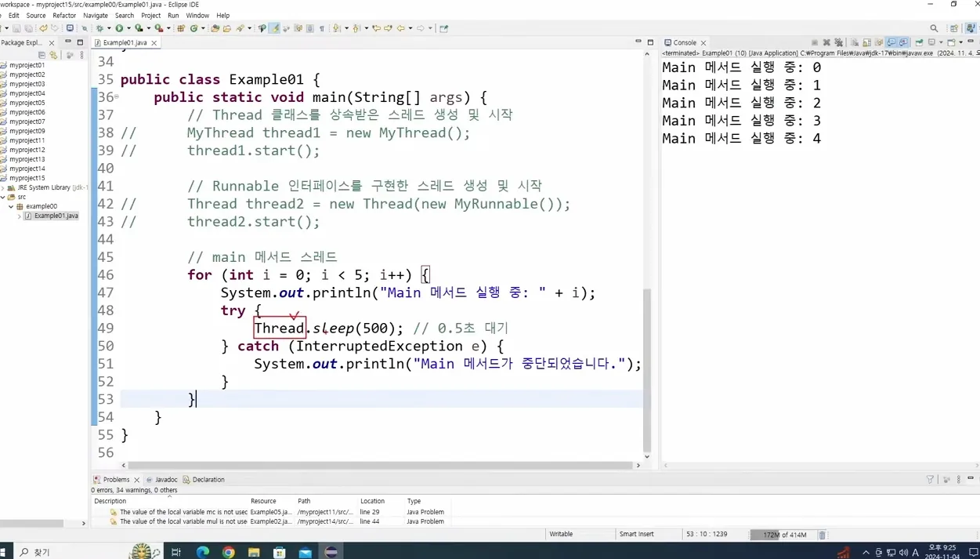This screenshot has width=980, height=559.
Task: Click the Java perspective icon
Action: click(x=970, y=28)
